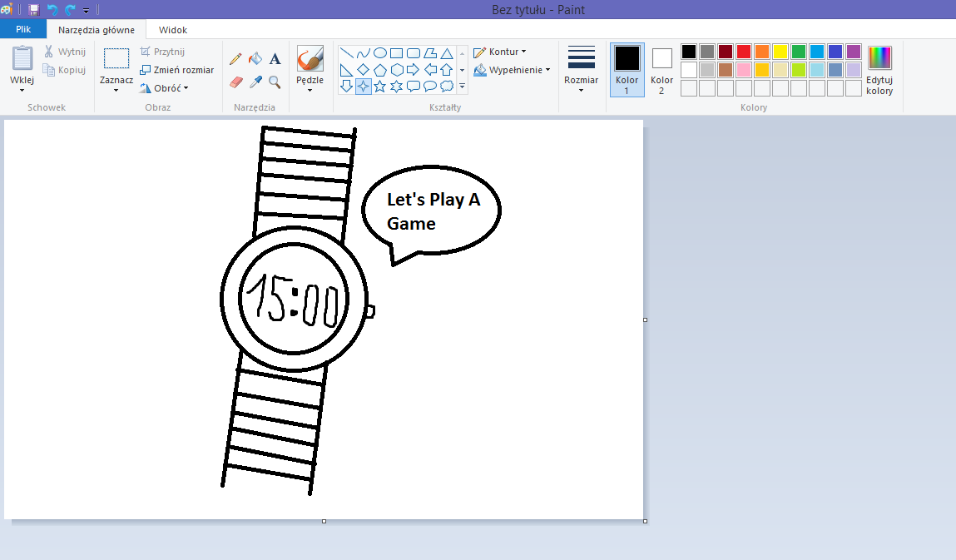Image resolution: width=956 pixels, height=560 pixels.
Task: Expand the full shapes gallery list
Action: coord(462,86)
